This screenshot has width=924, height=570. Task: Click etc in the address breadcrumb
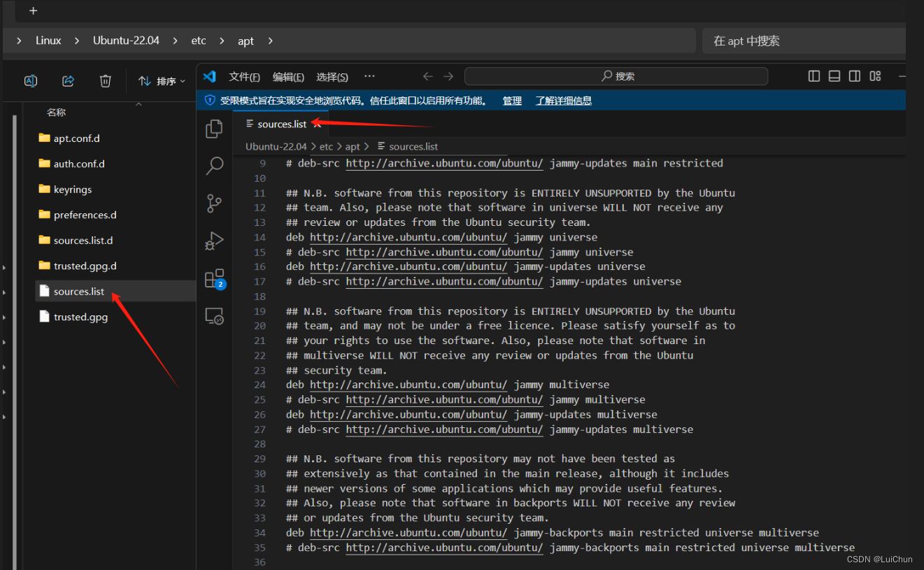click(199, 41)
